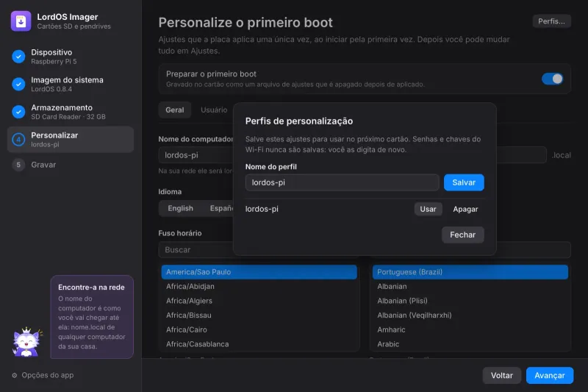
Task: Go to the Gravar step
Action: coord(71,165)
